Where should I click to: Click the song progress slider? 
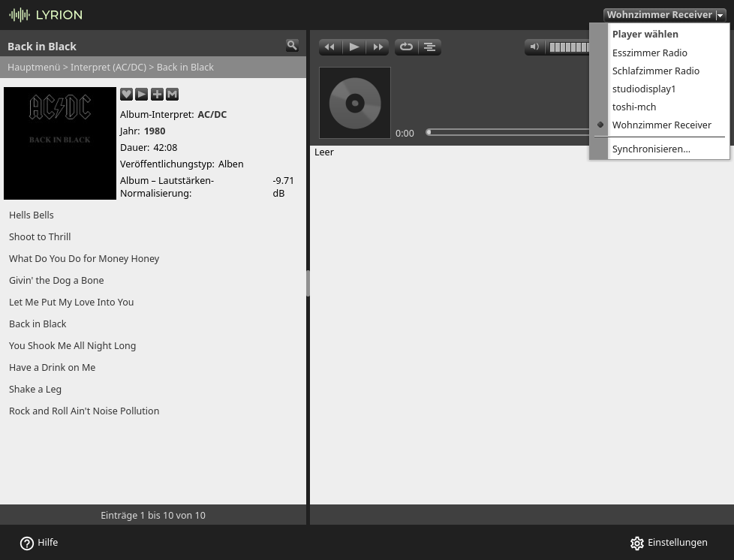[x=507, y=133]
